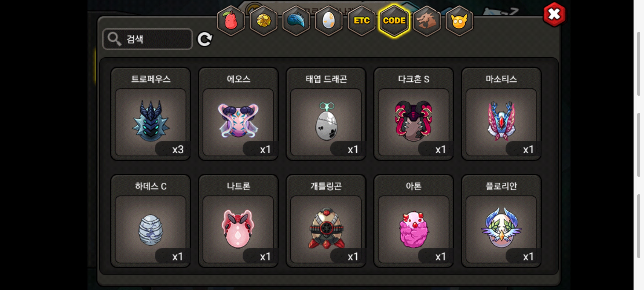The width and height of the screenshot is (644, 290).
Task: Open the yellow mask category tab
Action: click(459, 21)
